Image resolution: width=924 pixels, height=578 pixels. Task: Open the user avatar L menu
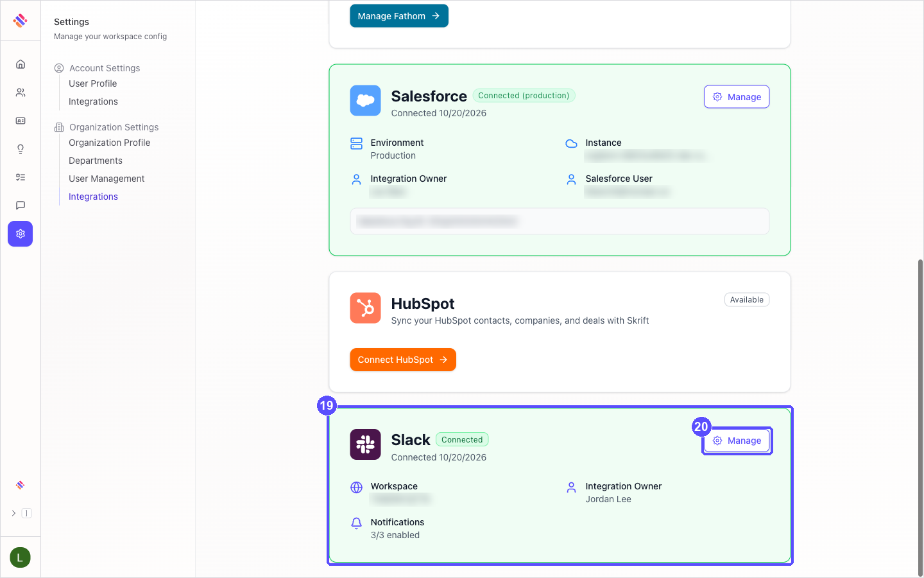pos(21,557)
